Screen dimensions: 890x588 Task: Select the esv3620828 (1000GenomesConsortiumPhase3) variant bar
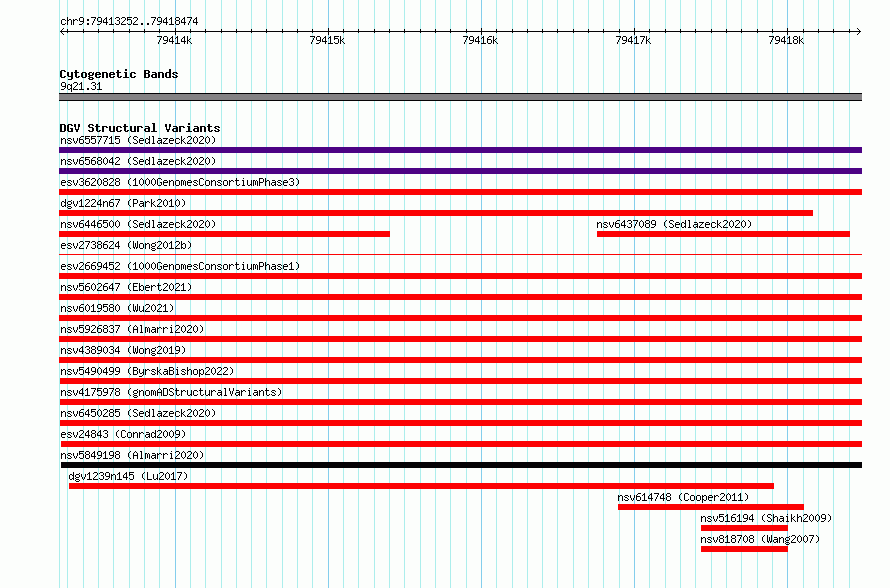coord(460,192)
